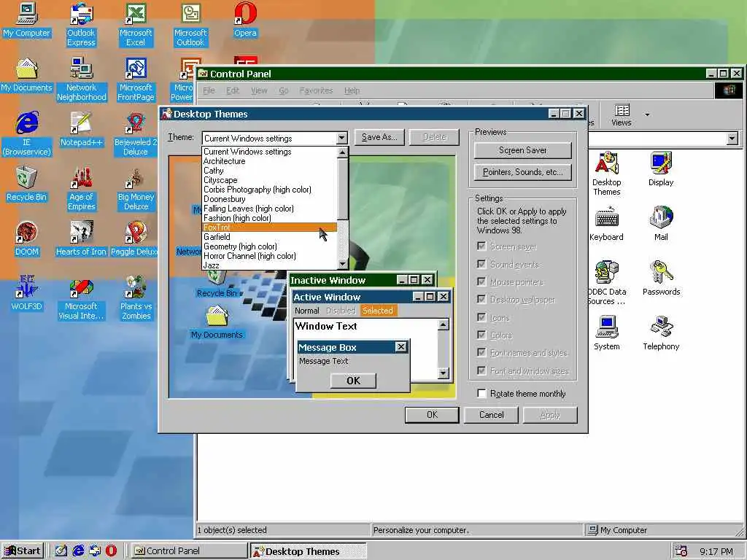Launch the DOOM desktop shortcut
Viewport: 747px width, 560px height.
point(27,239)
